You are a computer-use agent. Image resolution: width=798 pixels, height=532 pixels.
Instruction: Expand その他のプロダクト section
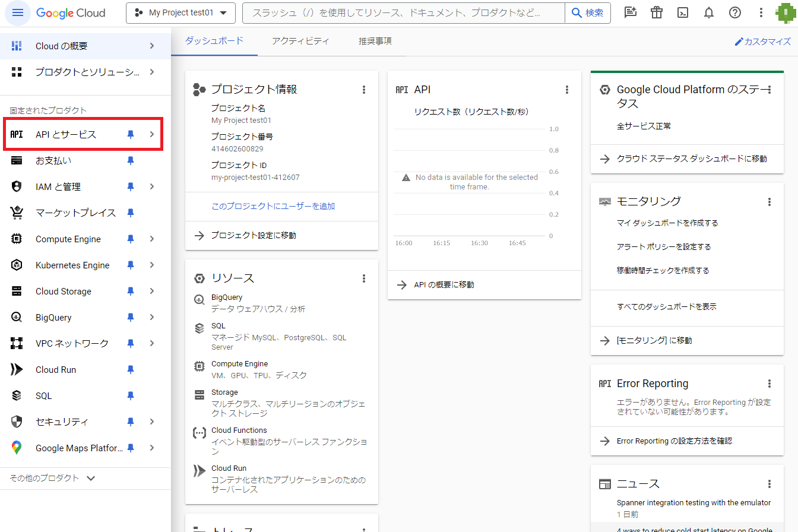click(x=51, y=478)
